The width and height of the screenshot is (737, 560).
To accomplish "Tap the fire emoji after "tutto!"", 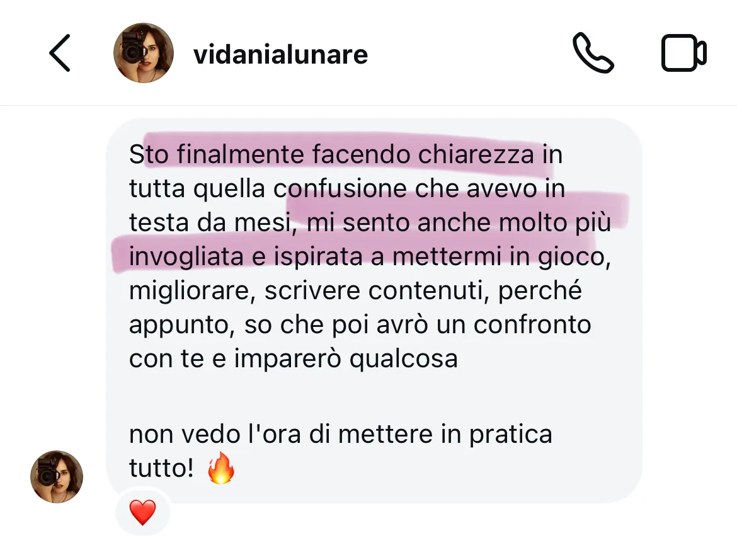I will (x=221, y=468).
